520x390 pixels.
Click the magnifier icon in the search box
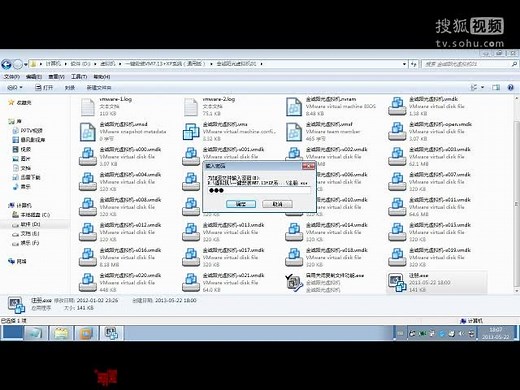click(514, 64)
